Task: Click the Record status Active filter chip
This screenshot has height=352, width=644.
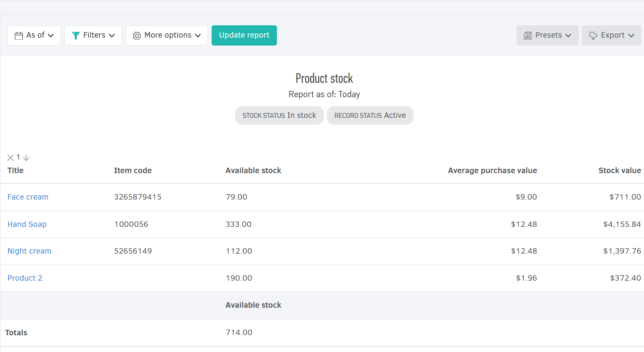Action: pyautogui.click(x=370, y=116)
